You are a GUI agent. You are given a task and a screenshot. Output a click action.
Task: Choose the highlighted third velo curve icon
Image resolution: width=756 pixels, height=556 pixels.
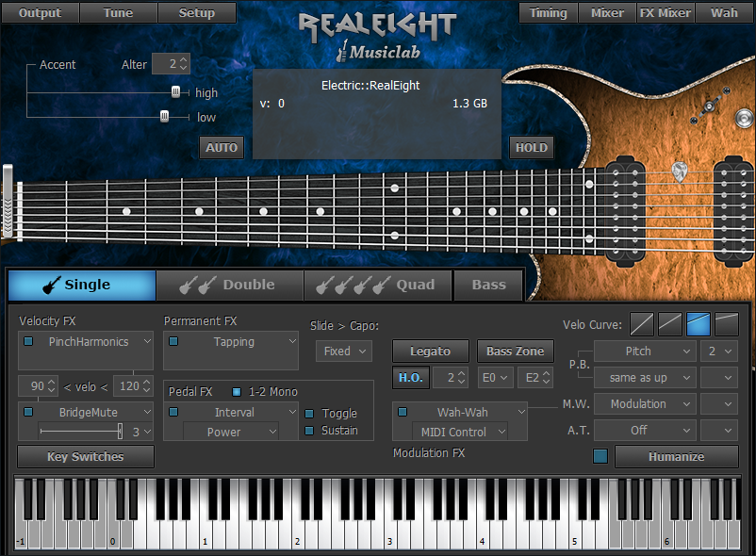[x=698, y=324]
